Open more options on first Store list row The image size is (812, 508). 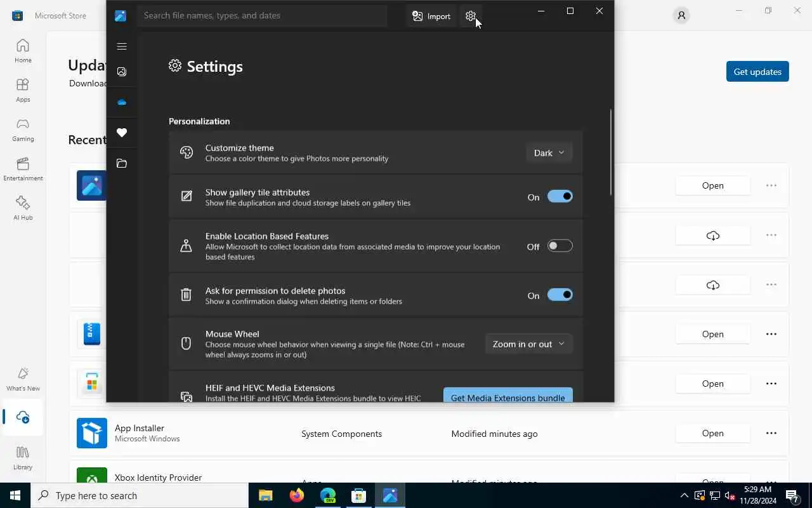[771, 186]
